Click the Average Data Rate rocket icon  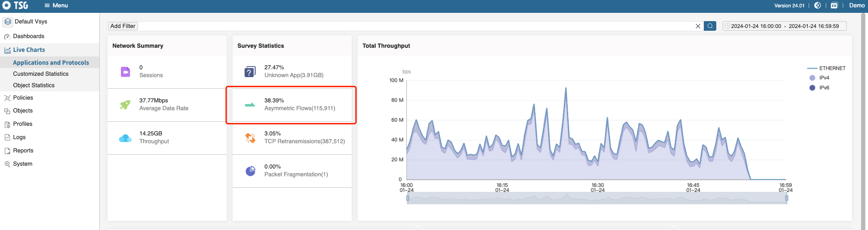tap(125, 105)
